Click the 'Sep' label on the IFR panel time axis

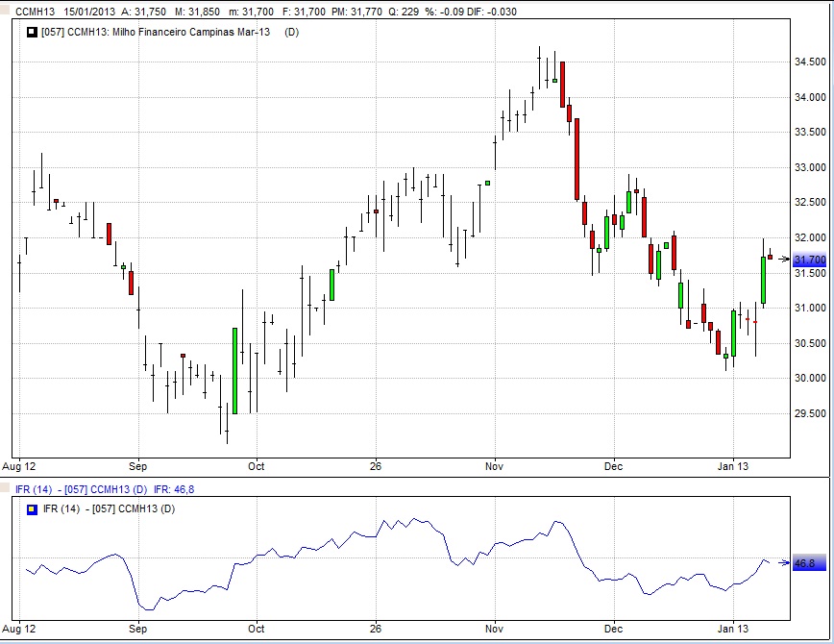[x=137, y=630]
